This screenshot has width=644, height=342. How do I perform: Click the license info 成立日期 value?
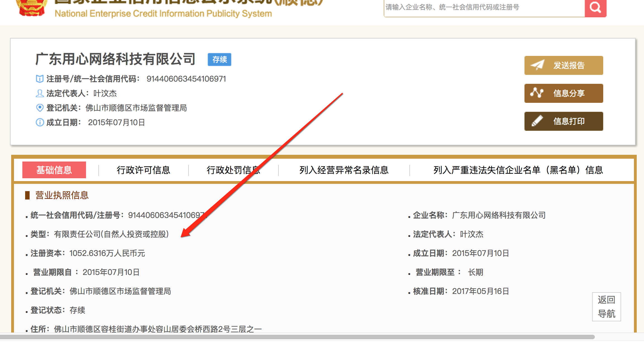[x=481, y=253]
